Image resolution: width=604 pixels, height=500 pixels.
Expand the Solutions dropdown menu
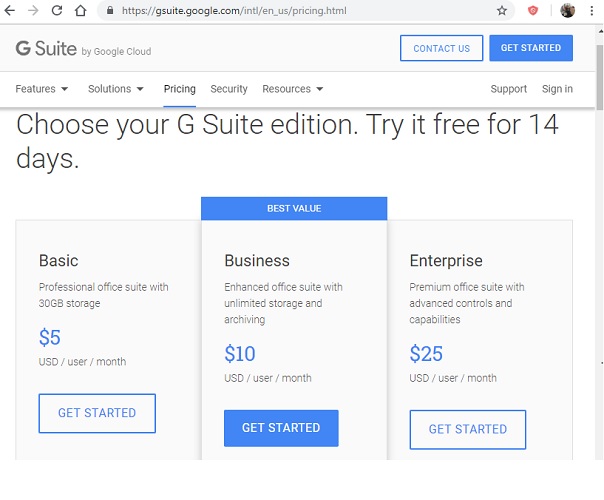click(116, 89)
